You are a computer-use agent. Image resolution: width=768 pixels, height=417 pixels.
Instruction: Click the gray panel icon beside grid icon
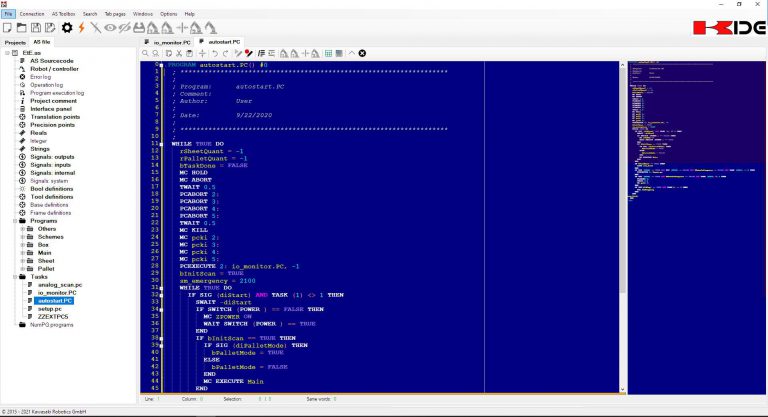tap(339, 53)
